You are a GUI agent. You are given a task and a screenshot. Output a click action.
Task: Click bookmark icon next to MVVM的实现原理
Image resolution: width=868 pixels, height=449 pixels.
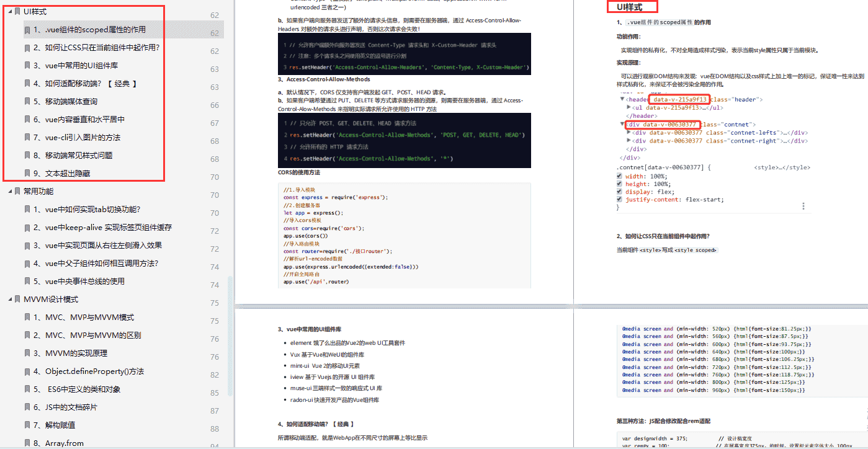pos(27,353)
